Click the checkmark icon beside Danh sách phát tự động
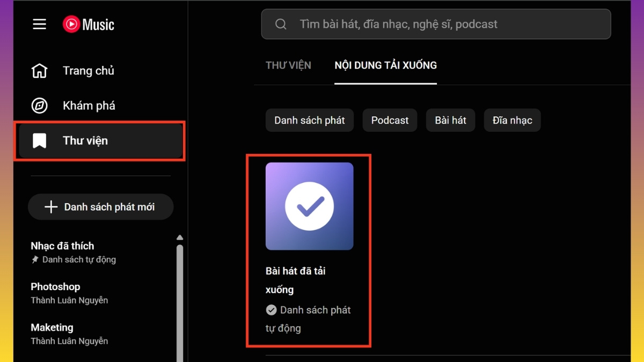 [272, 310]
